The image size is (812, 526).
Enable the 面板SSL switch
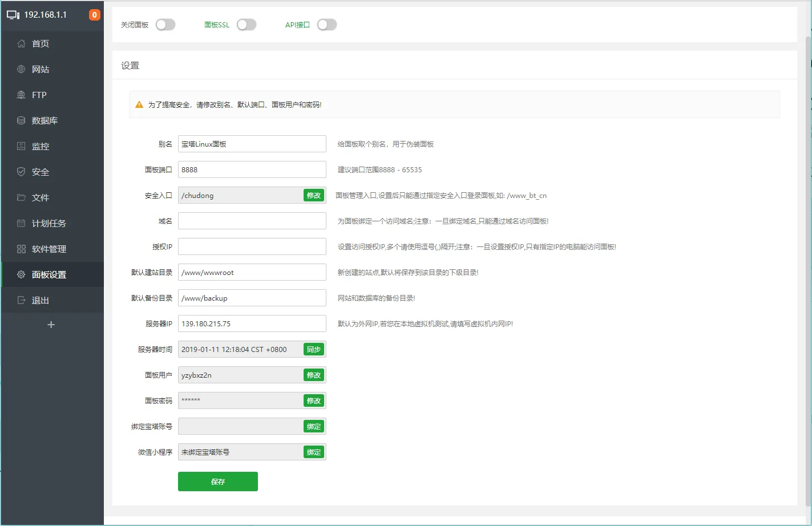tap(247, 25)
